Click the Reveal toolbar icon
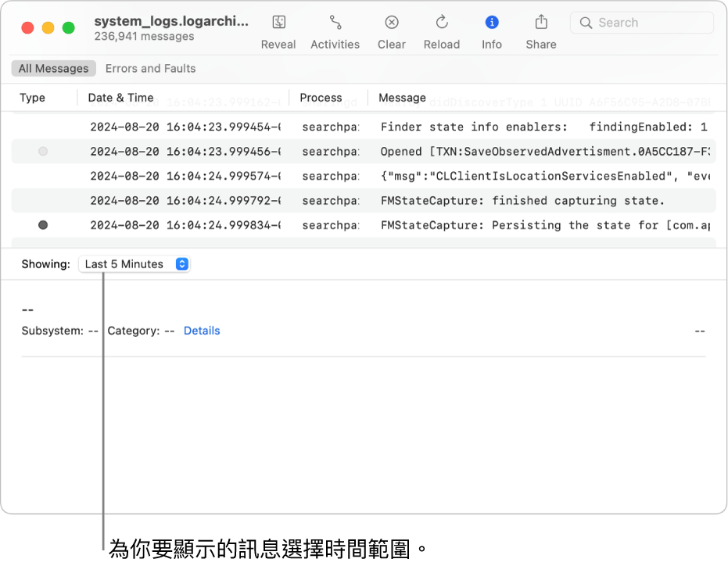Screen dimensions: 728x566 pos(278,23)
